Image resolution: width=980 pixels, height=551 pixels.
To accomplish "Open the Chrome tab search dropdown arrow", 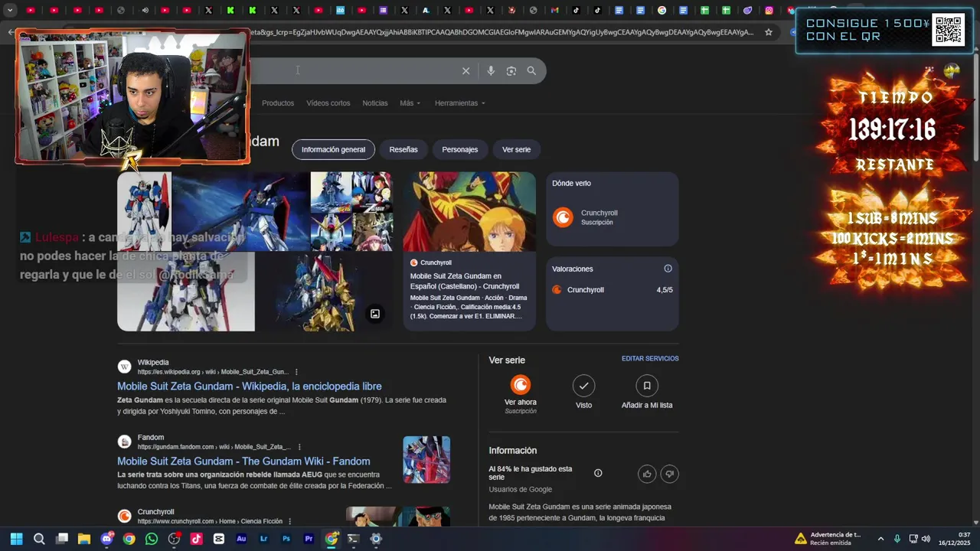I will 10,10.
